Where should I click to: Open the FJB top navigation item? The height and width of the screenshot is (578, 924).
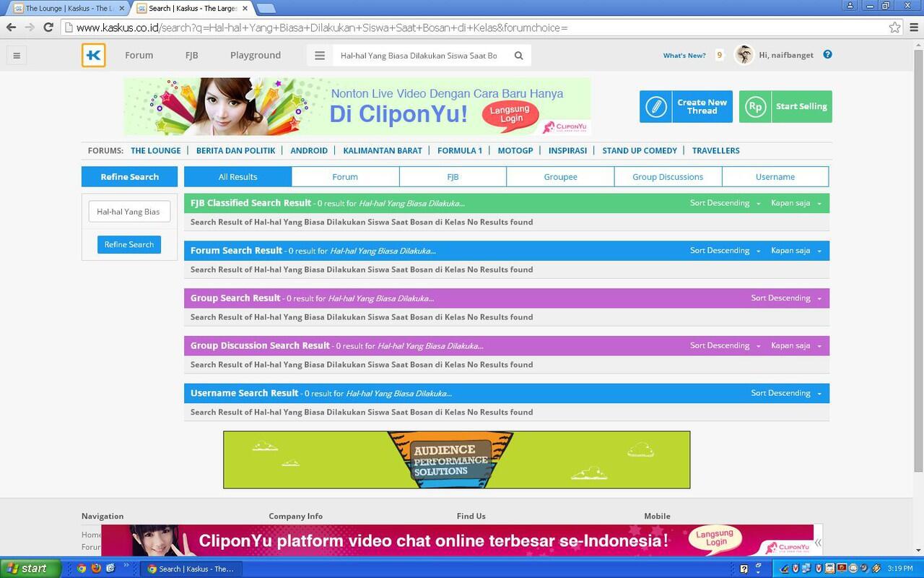[191, 56]
